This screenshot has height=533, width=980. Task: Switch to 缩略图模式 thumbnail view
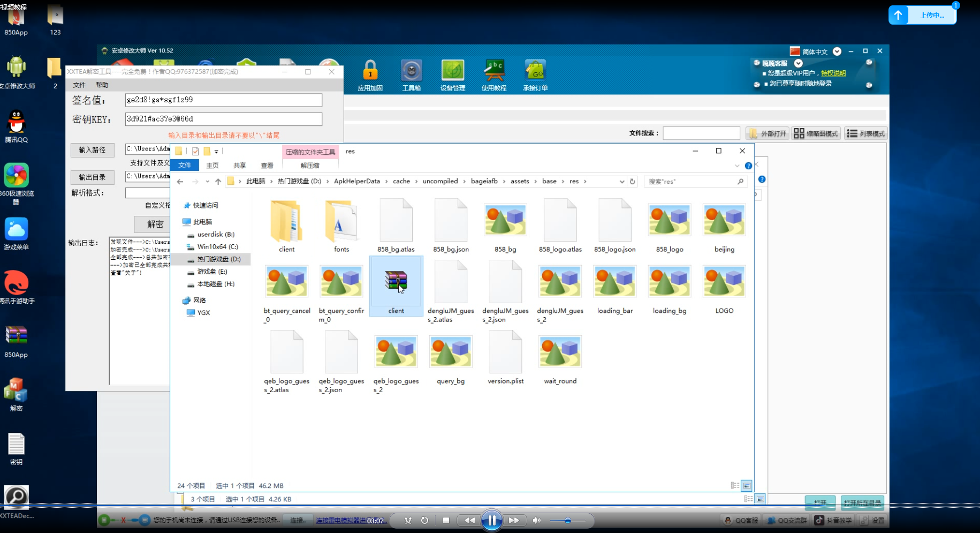click(x=816, y=133)
